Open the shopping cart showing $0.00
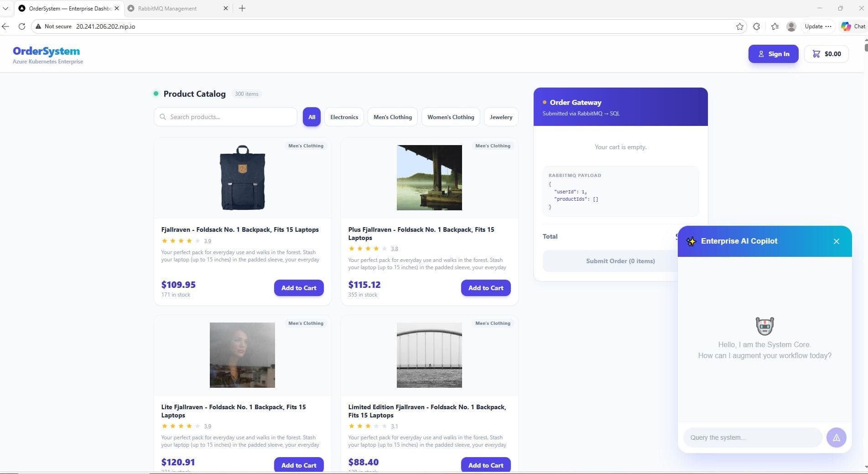This screenshot has height=474, width=868. (x=826, y=54)
